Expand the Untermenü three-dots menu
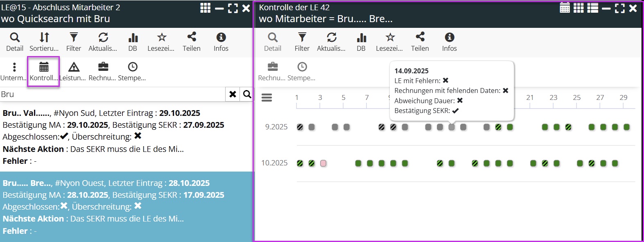Image resolution: width=644 pixels, height=242 pixels. tap(14, 71)
